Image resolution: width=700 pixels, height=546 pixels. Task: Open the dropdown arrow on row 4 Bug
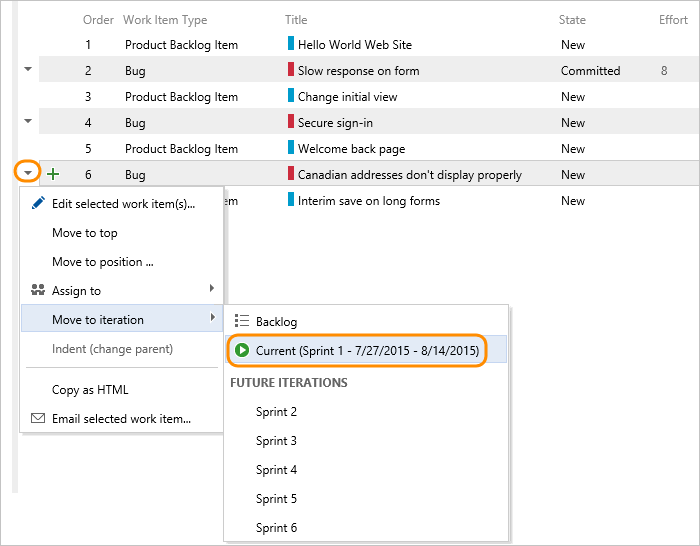click(x=28, y=121)
